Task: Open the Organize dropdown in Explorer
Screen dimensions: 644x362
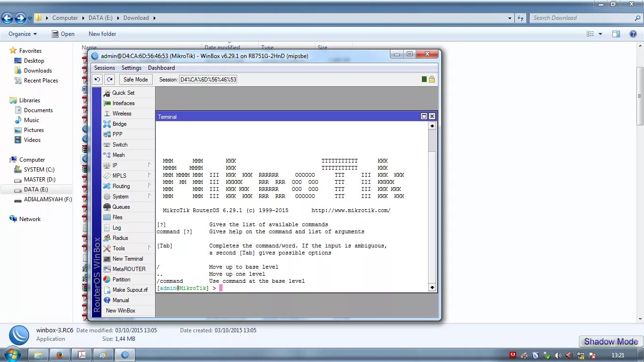Action: pyautogui.click(x=23, y=34)
